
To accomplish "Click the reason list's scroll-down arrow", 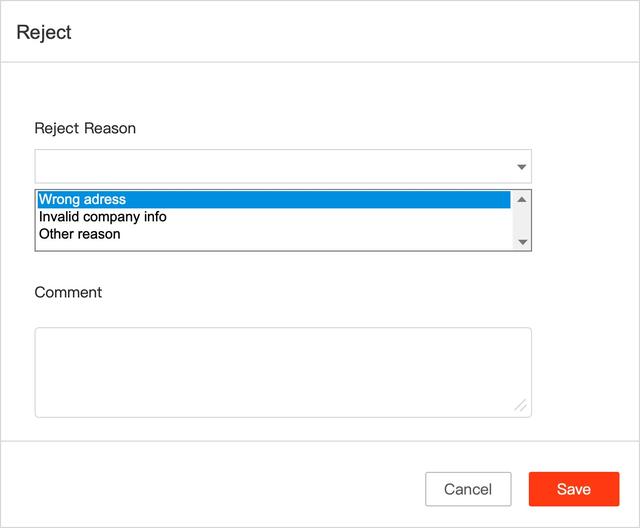I will [x=522, y=242].
